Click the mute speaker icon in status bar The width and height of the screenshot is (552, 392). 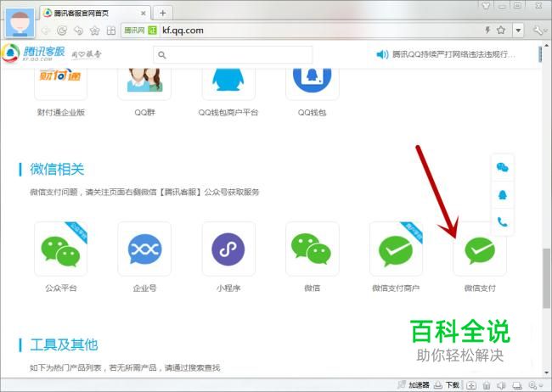[x=501, y=385]
